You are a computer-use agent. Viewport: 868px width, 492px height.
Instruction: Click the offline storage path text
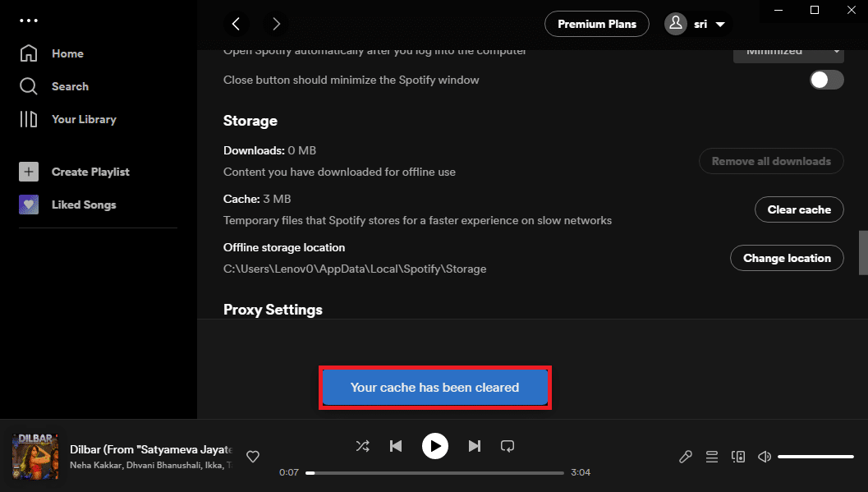click(x=355, y=269)
